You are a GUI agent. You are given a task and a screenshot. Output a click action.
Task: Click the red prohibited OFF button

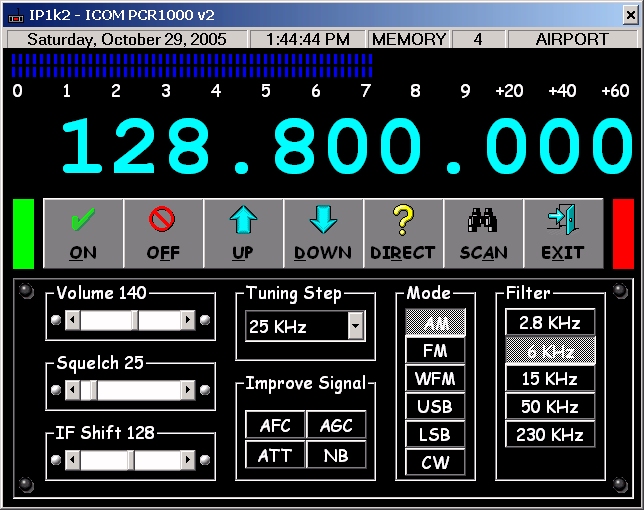(163, 233)
